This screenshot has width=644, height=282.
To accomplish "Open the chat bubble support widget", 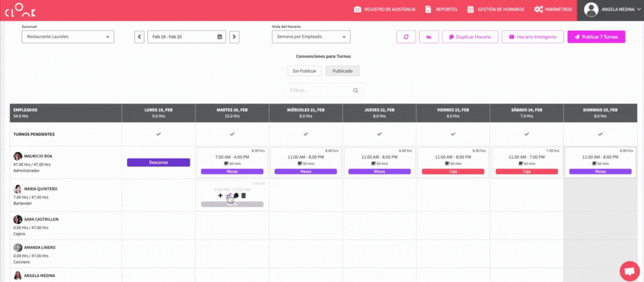I will point(629,270).
